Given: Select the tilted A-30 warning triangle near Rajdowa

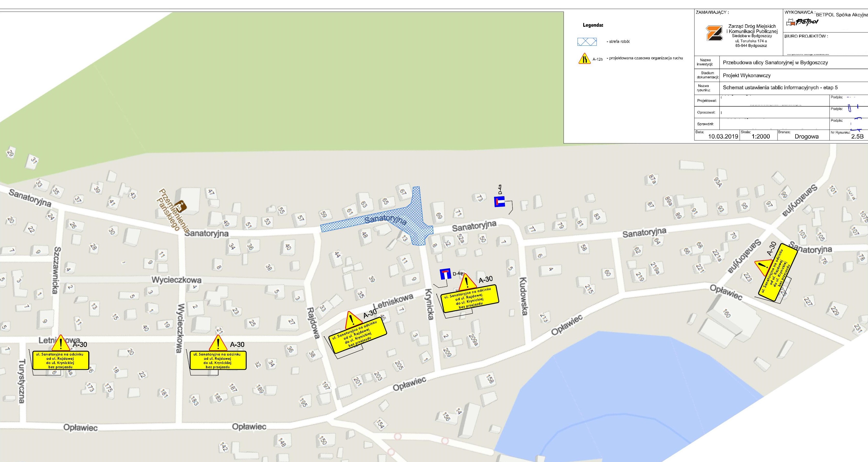Looking at the screenshot, I should coord(352,320).
